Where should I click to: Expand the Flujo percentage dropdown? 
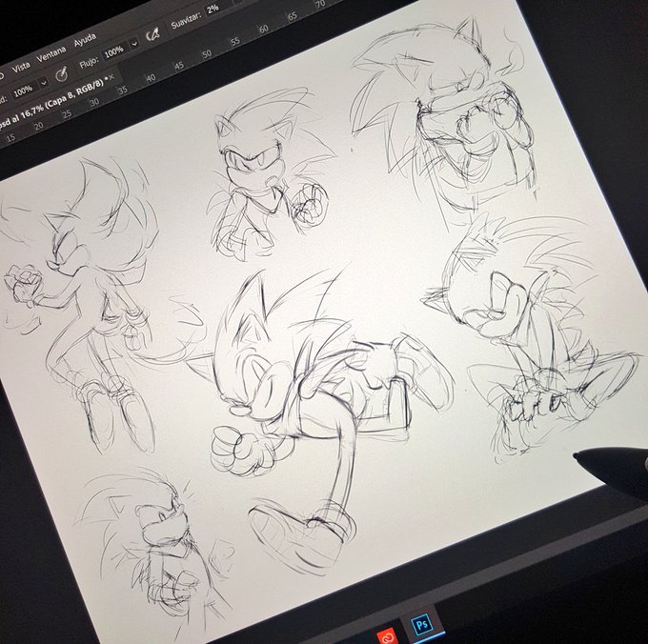click(134, 43)
